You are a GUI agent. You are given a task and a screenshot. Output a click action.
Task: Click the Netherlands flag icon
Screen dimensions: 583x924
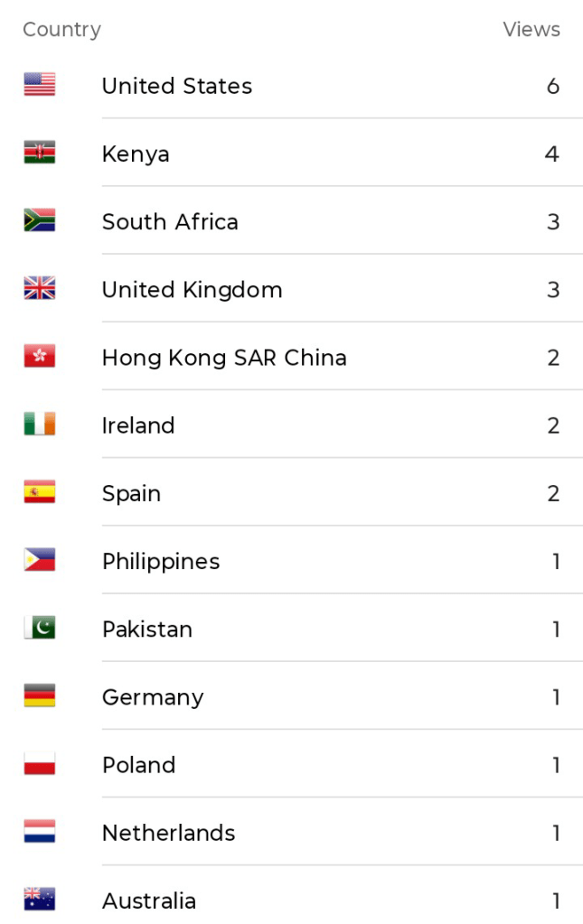pyautogui.click(x=39, y=832)
